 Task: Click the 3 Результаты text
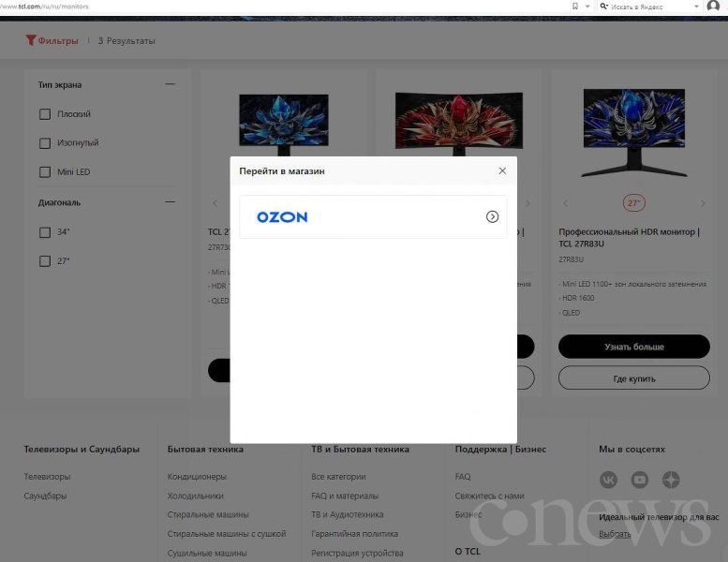click(x=126, y=41)
